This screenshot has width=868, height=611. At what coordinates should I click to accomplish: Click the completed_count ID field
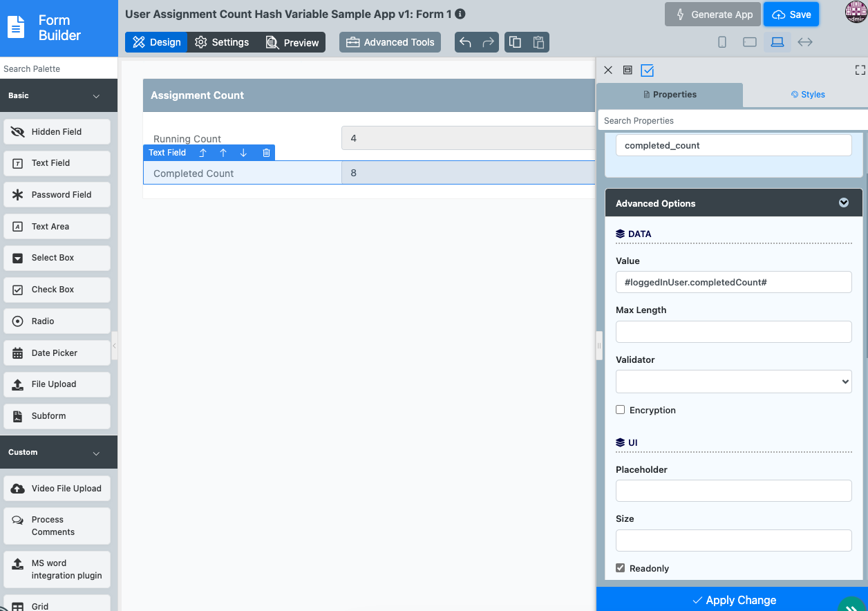733,145
